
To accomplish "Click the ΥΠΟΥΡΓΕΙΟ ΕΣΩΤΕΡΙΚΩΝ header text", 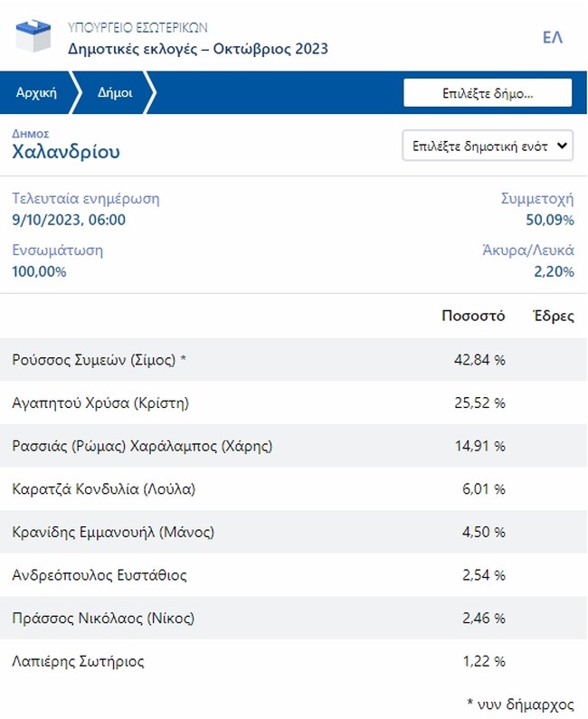I will click(x=138, y=28).
